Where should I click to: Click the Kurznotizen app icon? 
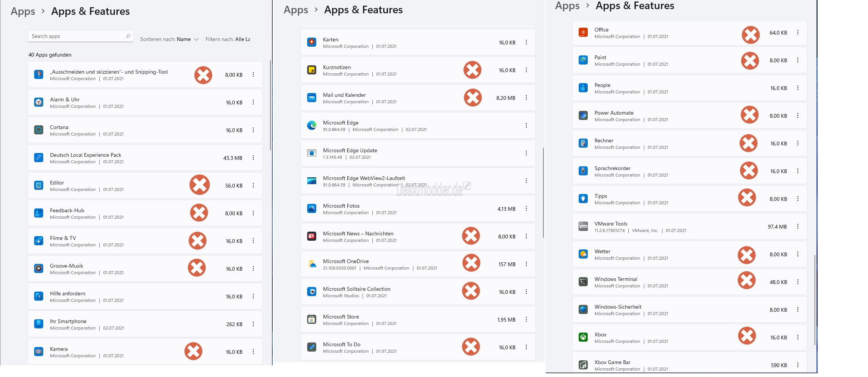312,70
